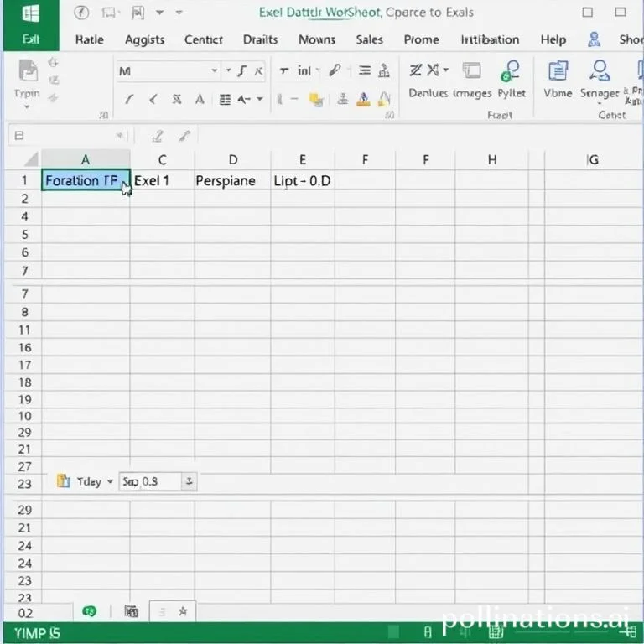644x644 pixels.
Task: Click the star icon on the sheet tab
Action: tap(183, 611)
